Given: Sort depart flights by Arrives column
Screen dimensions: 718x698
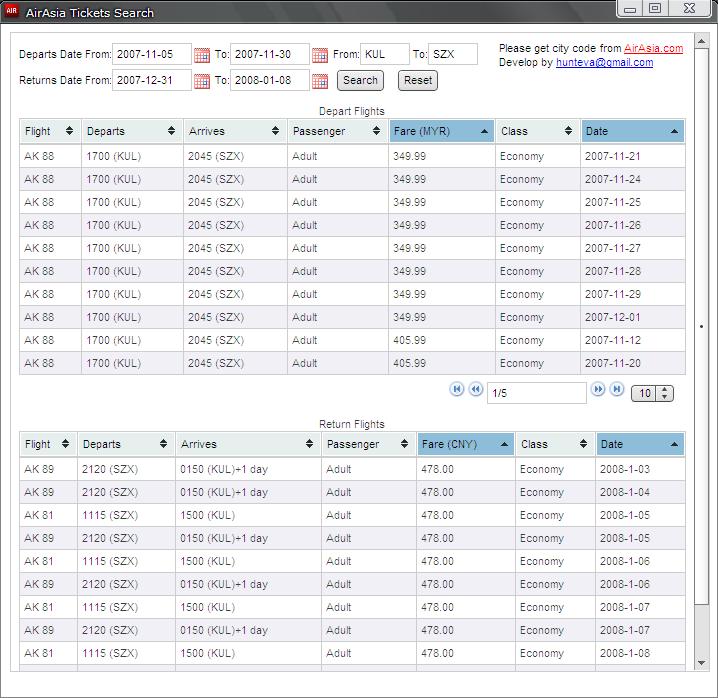Looking at the screenshot, I should click(235, 131).
